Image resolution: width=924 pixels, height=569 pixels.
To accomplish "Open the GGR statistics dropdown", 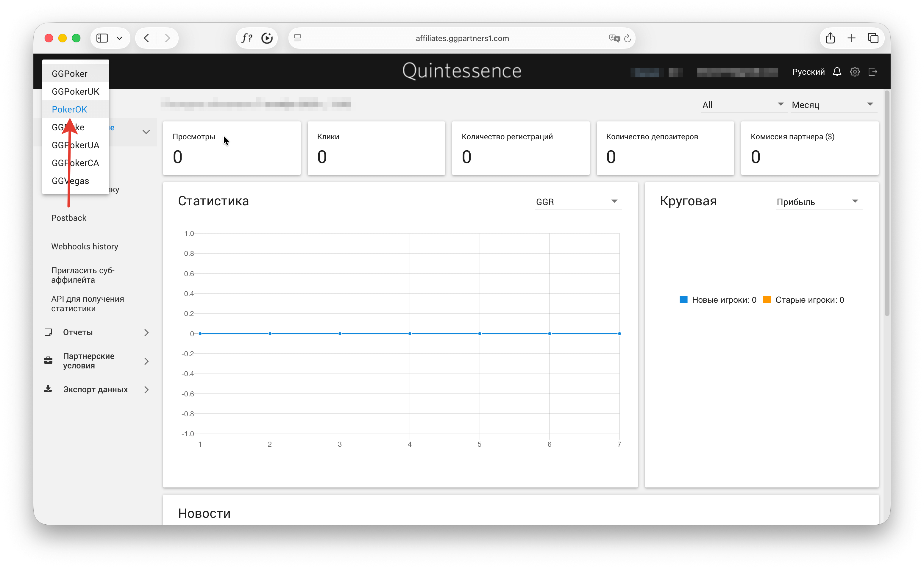I will click(x=577, y=202).
